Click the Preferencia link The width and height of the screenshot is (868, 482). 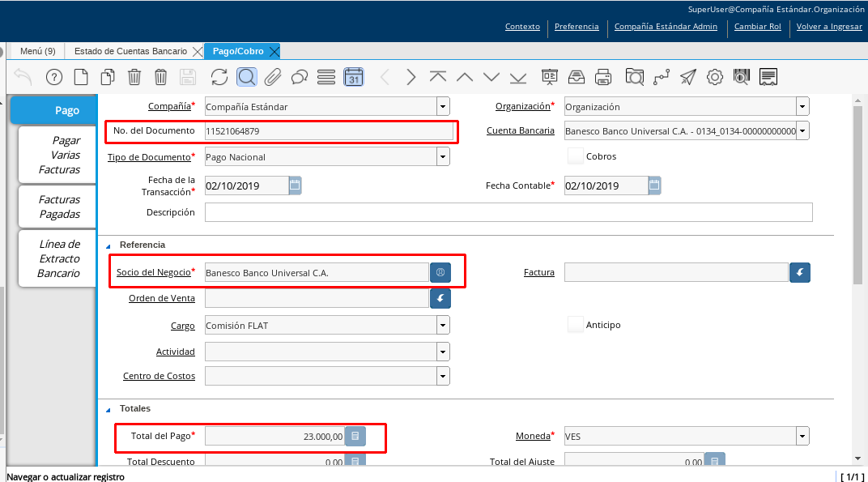point(577,26)
